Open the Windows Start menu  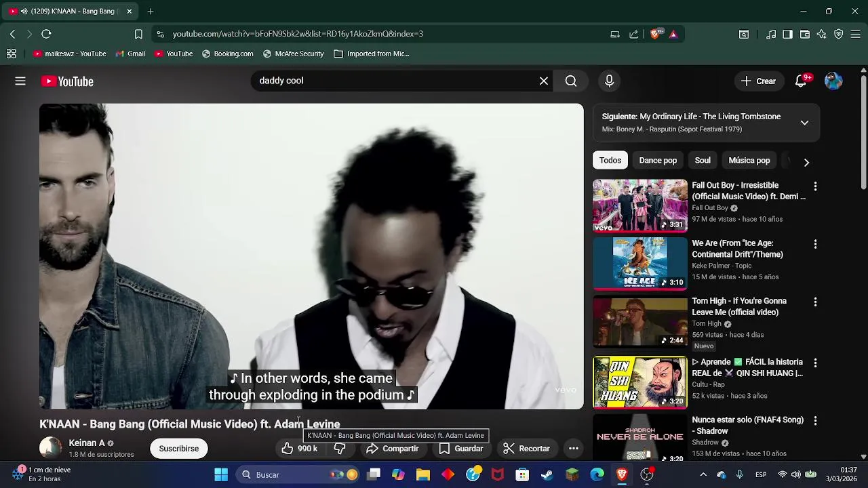(221, 474)
